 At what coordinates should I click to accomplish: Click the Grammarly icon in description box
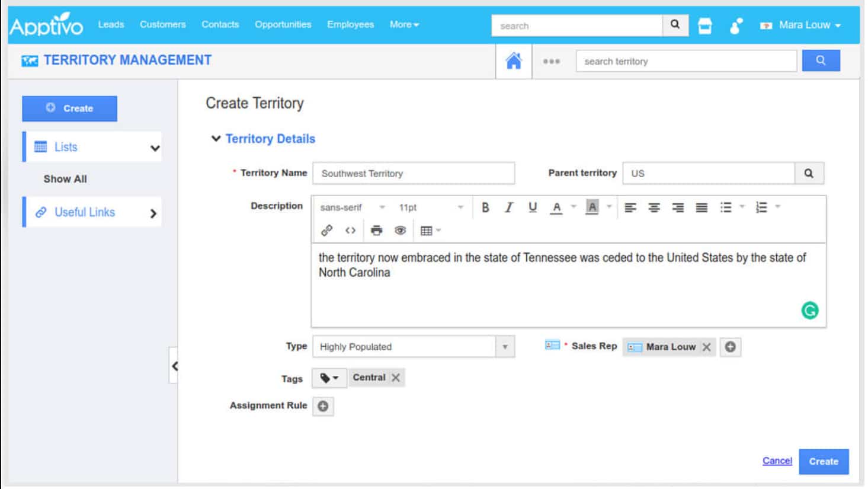pyautogui.click(x=810, y=310)
